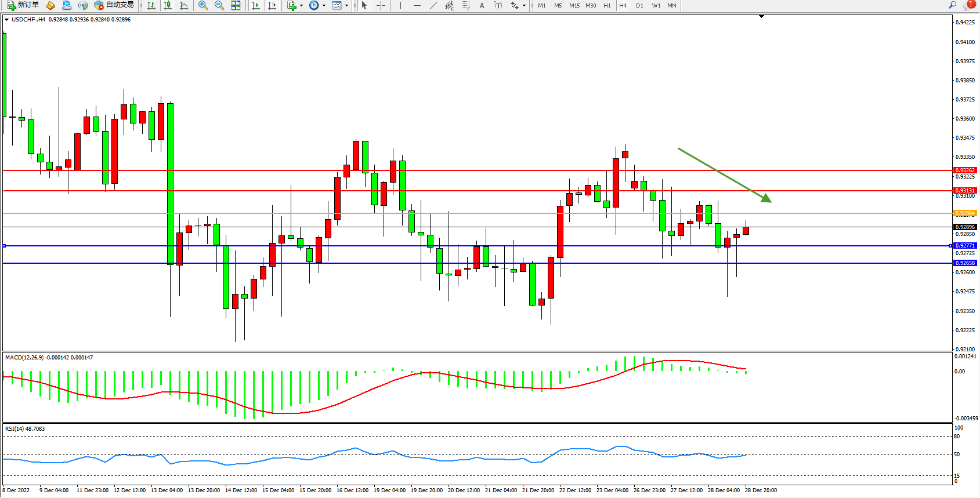
Task: Open the chat notification with badge
Action: 968,5
